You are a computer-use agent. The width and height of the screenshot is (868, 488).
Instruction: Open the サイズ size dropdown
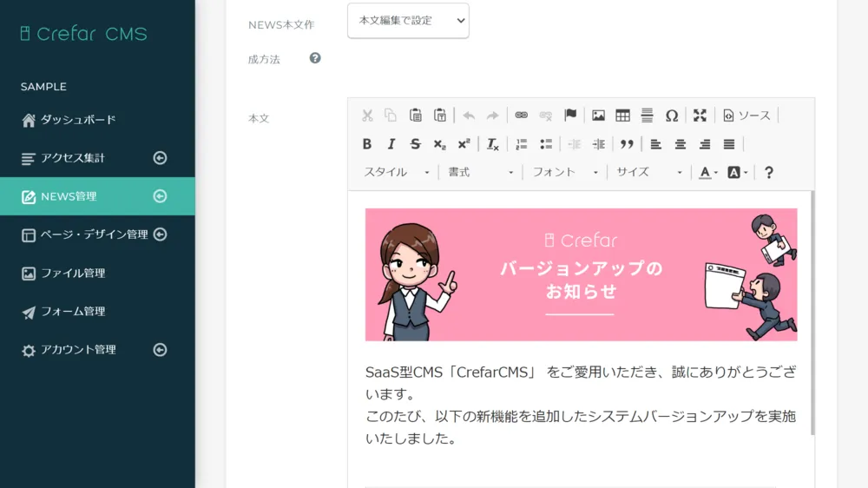point(648,172)
